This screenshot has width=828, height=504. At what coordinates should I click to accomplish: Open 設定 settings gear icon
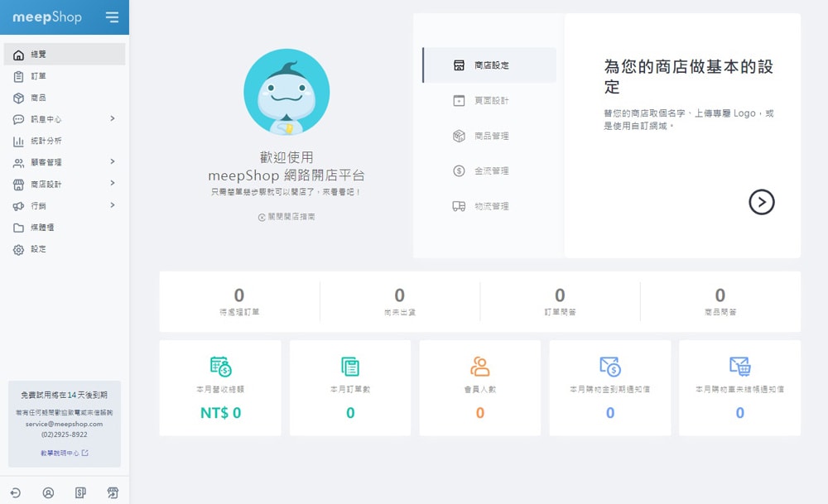tap(18, 250)
